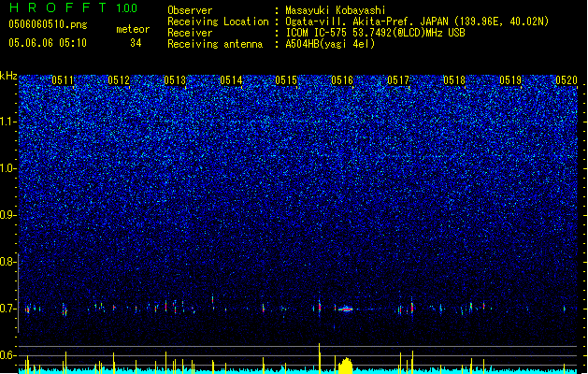Click the meteor label
Screen dimensions: 588x374
(x=133, y=29)
